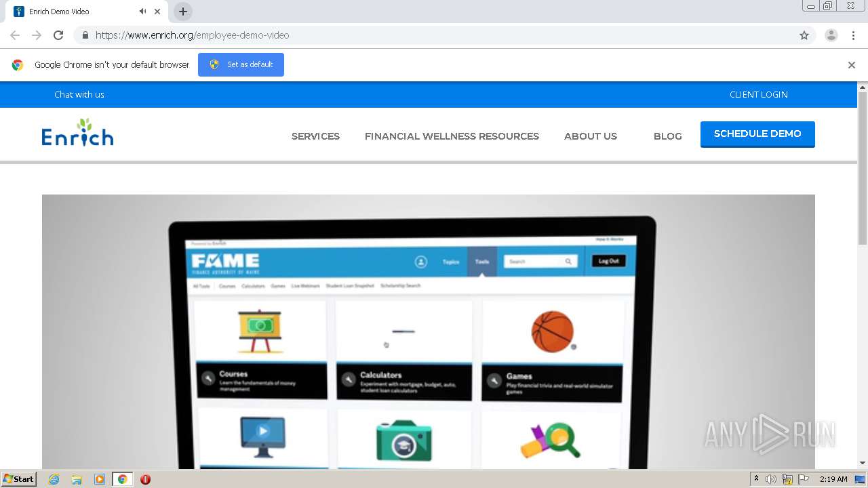Close the Enrich Demo Video tab
Viewport: 868px width, 488px height.
click(157, 12)
